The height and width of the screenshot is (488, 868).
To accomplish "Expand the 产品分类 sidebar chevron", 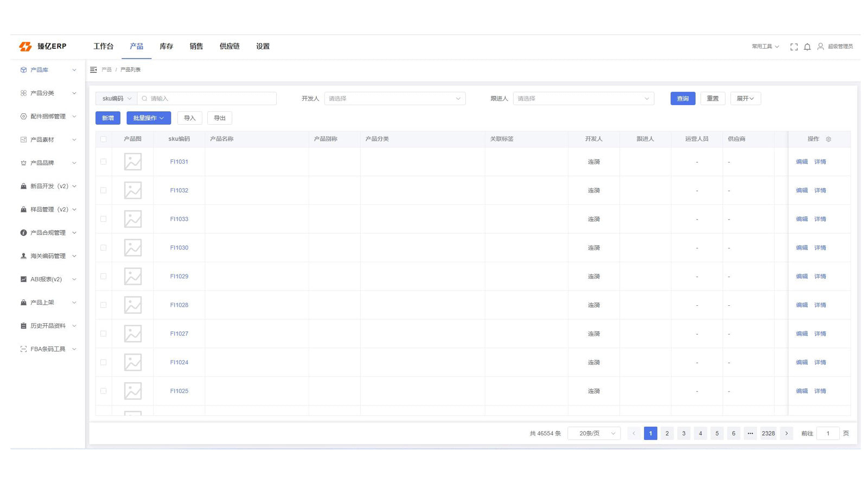I will 74,93.
